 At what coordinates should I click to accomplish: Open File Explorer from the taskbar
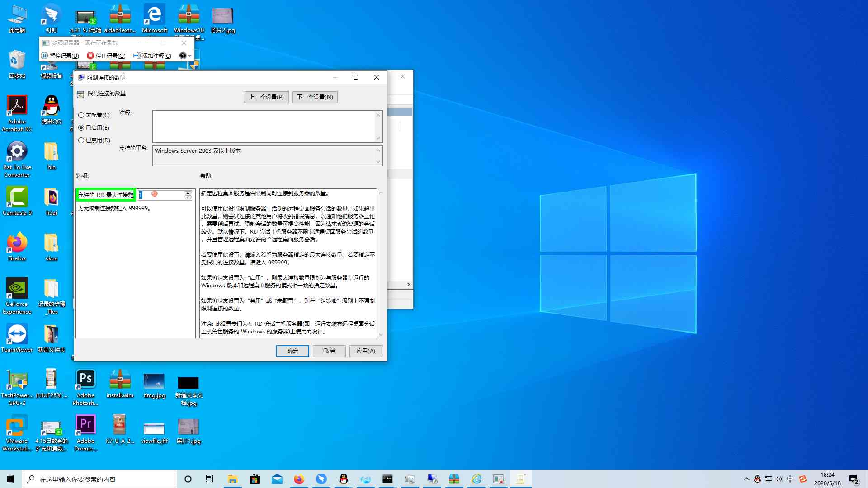(x=232, y=479)
